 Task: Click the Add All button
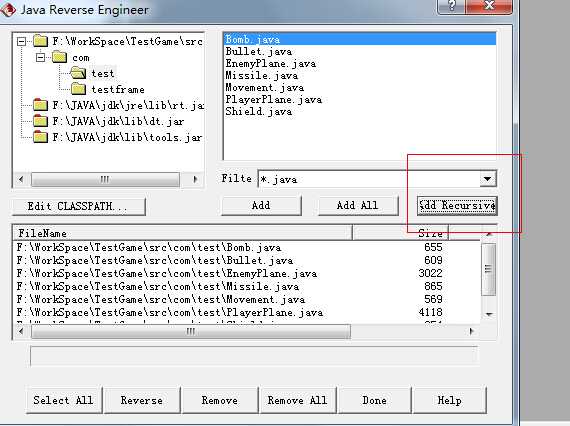pyautogui.click(x=358, y=205)
